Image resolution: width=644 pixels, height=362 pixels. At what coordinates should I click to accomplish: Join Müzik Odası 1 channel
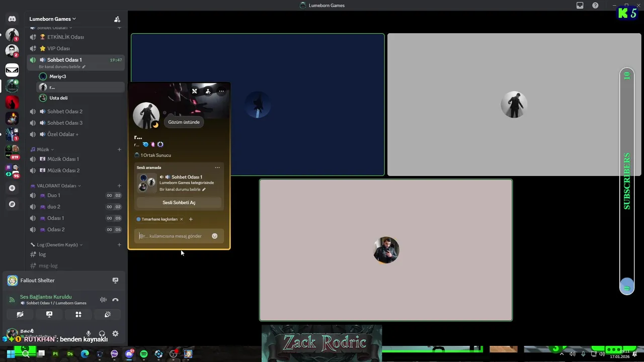75,159
